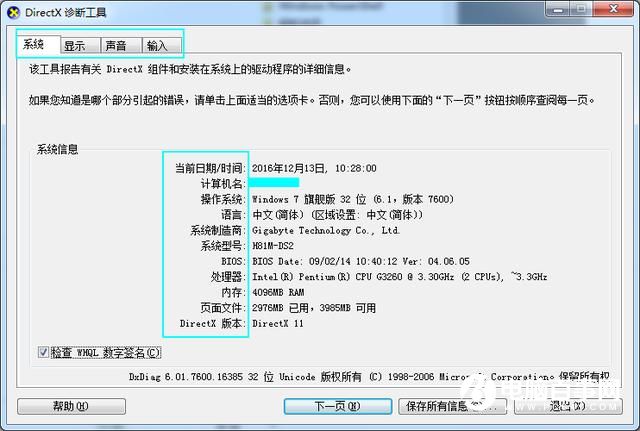Click the 2976MB 已用，3985MB 可用 value

click(313, 308)
